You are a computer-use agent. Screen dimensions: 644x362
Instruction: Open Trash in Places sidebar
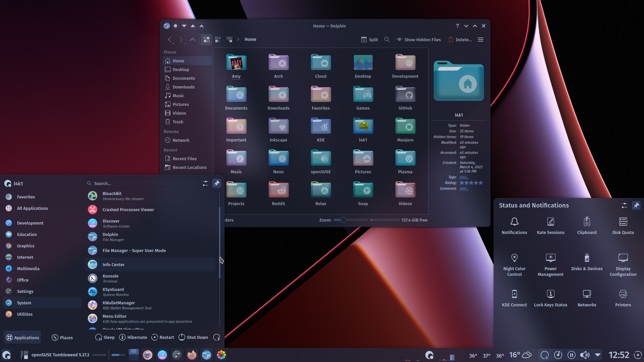click(x=187, y=122)
